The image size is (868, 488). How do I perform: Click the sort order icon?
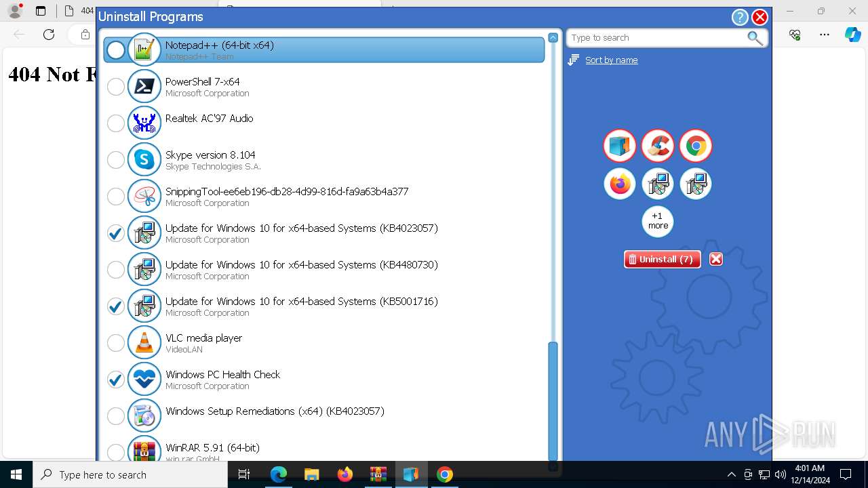574,60
